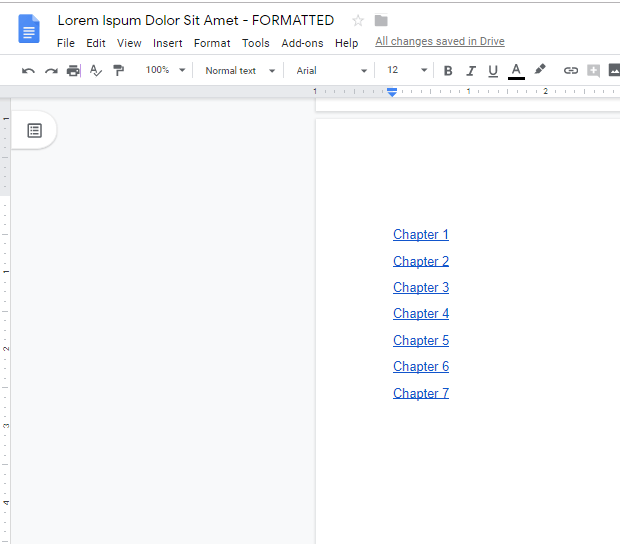Open the Add-ons menu
This screenshot has width=620, height=544.
pyautogui.click(x=302, y=43)
